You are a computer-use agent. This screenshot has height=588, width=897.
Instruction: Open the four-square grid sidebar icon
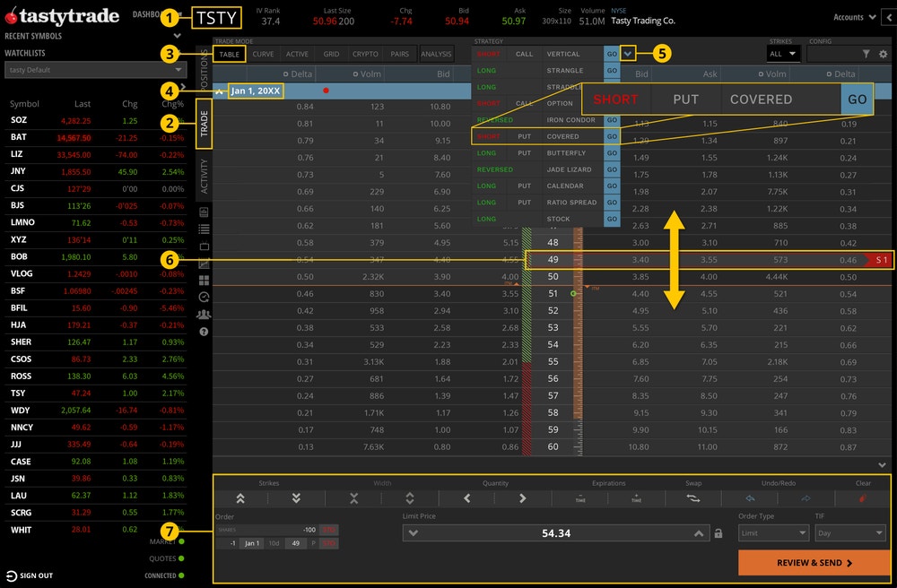[204, 280]
